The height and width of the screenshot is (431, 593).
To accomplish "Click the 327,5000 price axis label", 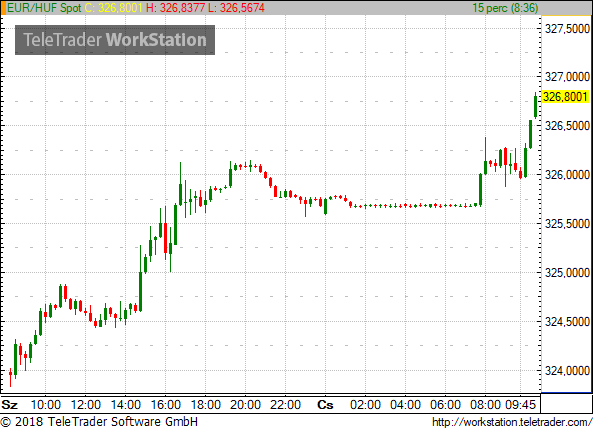I will click(x=567, y=28).
